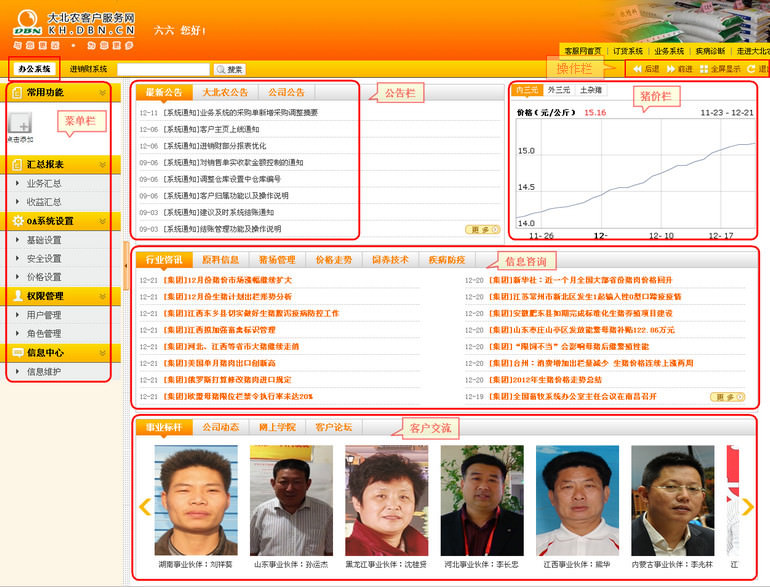770x587 pixels.
Task: Collapse the 权限管理 menu section
Action: click(102, 296)
